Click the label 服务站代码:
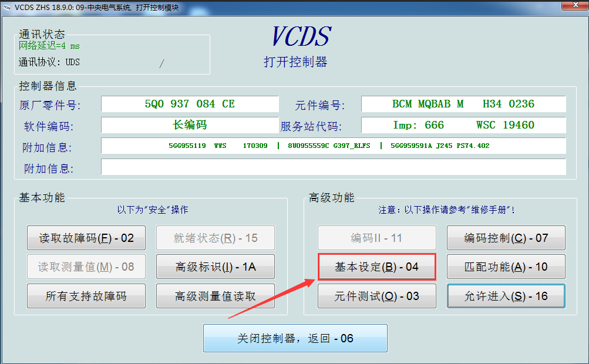Image resolution: width=589 pixels, height=364 pixels. [x=311, y=127]
